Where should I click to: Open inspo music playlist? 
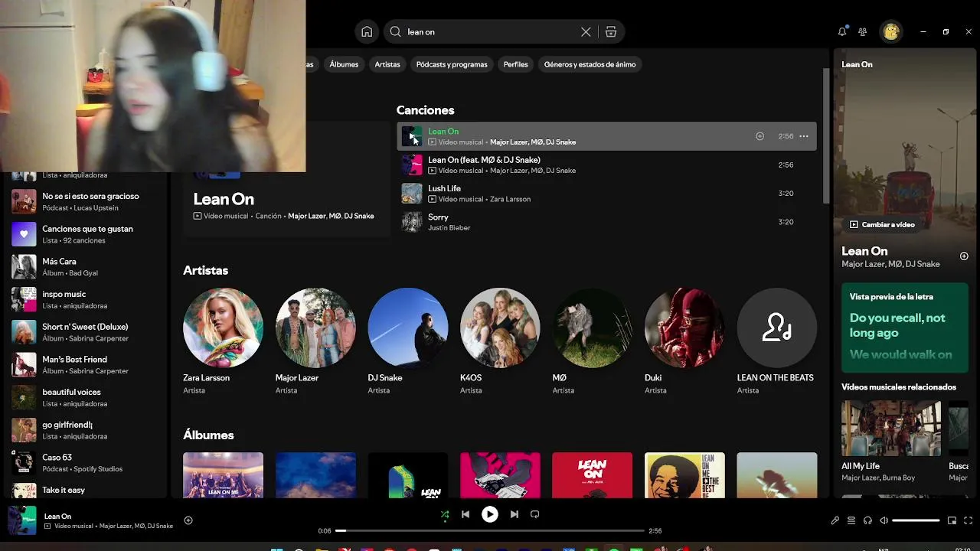(x=84, y=299)
